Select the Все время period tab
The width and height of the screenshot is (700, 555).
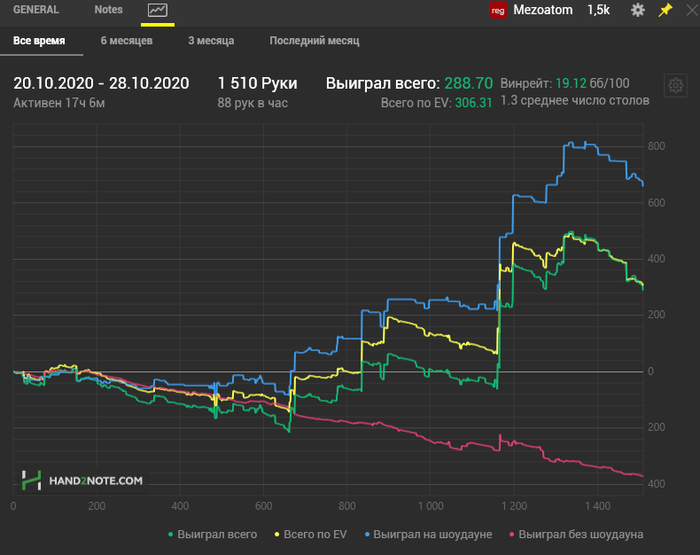[39, 41]
